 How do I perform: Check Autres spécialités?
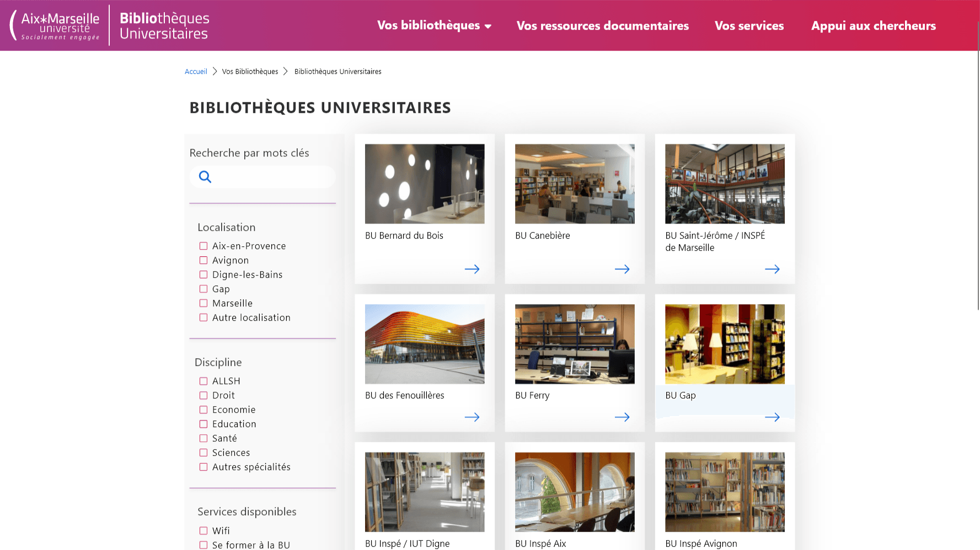click(204, 467)
